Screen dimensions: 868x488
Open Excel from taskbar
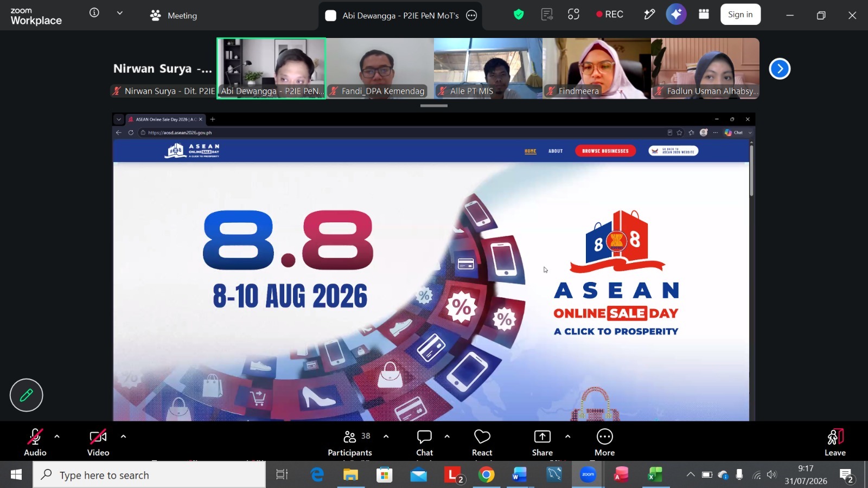point(655,475)
